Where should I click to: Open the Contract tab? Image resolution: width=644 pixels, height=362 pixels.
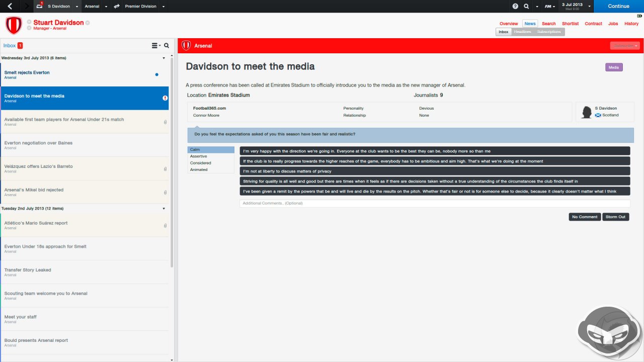tap(594, 24)
